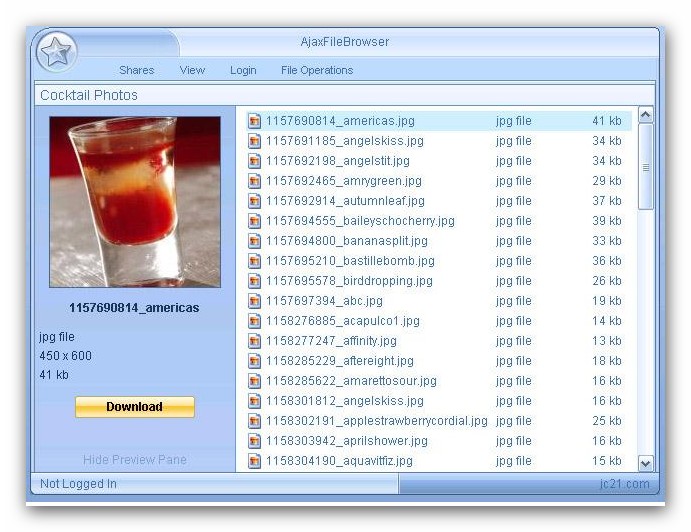Click icon of 1157691185_angelskiss.jpg
Screen dimensions: 691x532
pyautogui.click(x=254, y=141)
